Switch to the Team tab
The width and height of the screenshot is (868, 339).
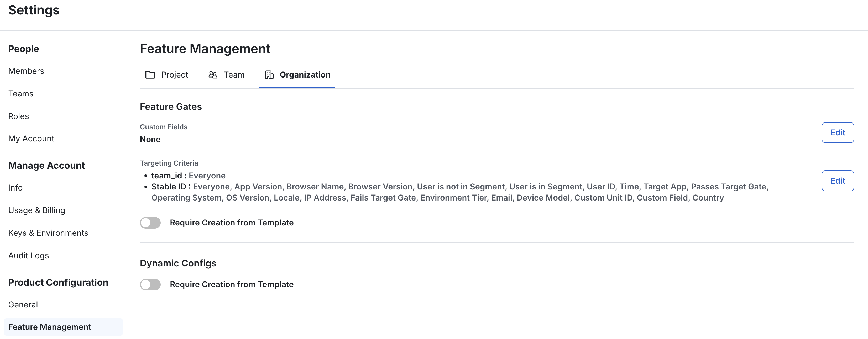pyautogui.click(x=234, y=75)
